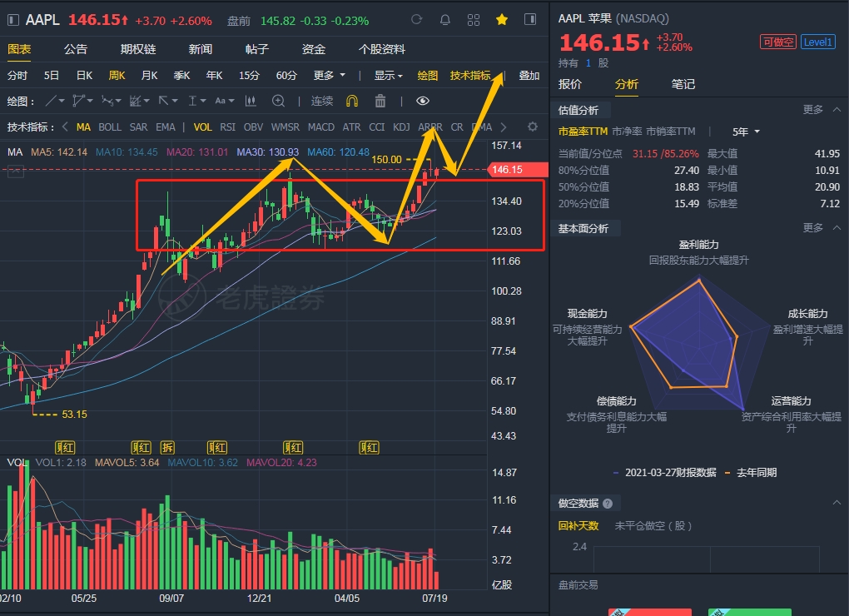Toggle the VOL sub-indicator

(x=202, y=127)
